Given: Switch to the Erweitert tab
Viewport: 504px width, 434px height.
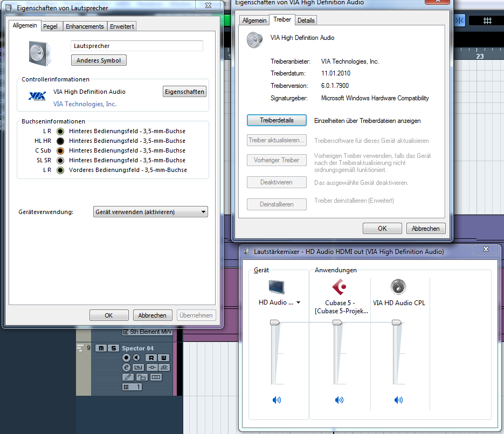Looking at the screenshot, I should point(122,26).
